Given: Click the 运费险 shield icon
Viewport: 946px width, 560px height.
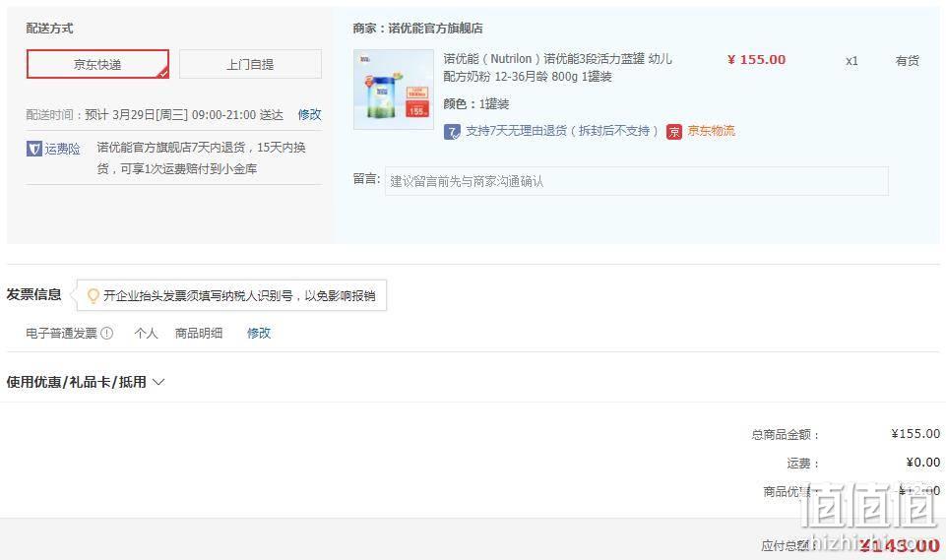Looking at the screenshot, I should point(33,149).
